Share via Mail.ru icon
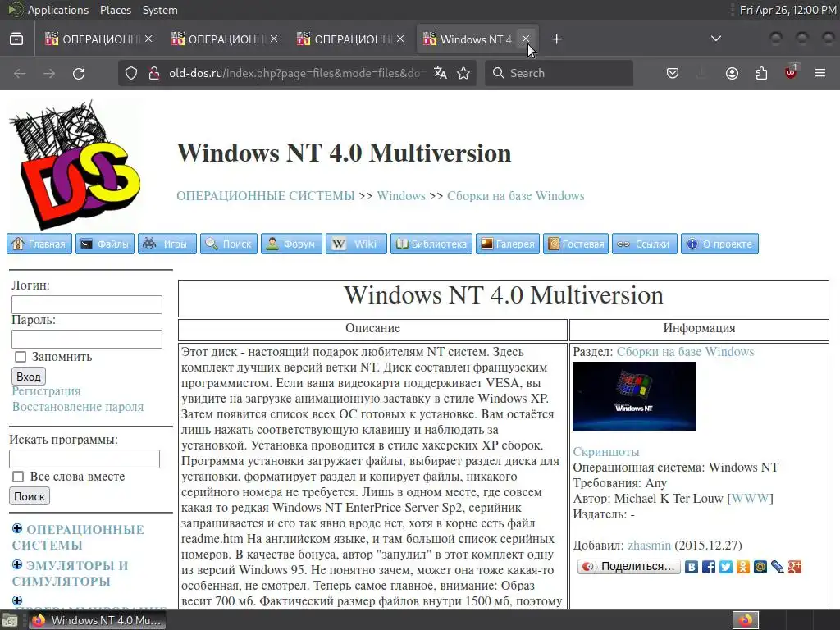 coord(760,567)
